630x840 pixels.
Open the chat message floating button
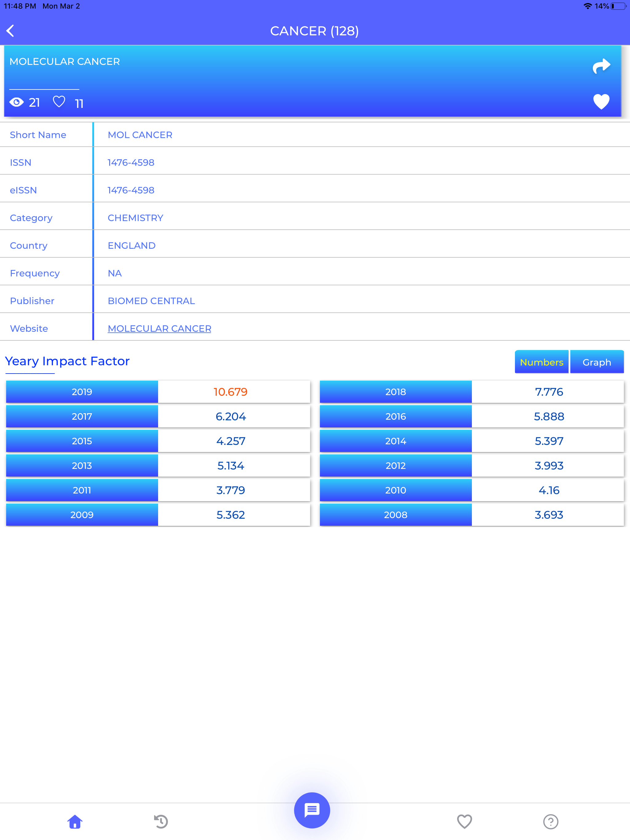[x=312, y=810]
